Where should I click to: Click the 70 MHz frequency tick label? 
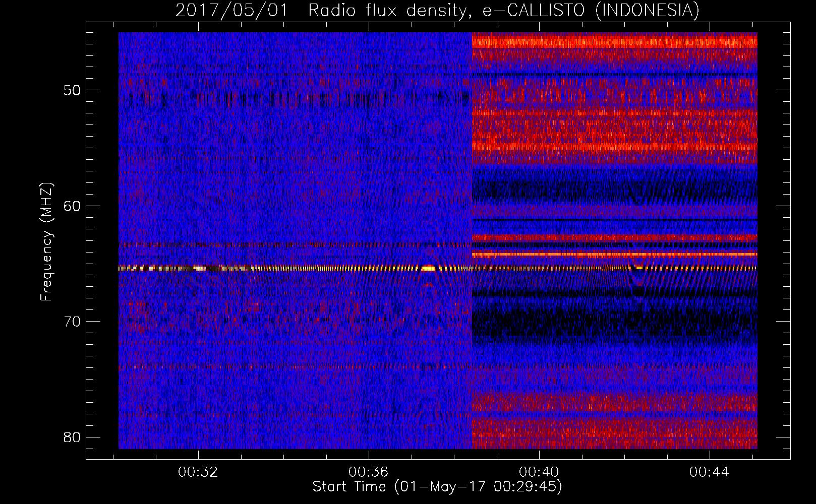click(72, 322)
